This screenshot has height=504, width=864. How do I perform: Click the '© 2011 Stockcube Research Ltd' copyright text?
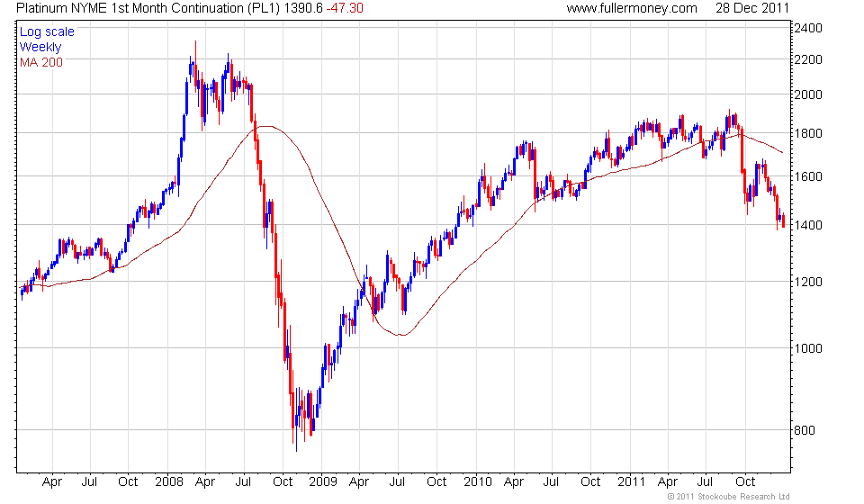(728, 497)
